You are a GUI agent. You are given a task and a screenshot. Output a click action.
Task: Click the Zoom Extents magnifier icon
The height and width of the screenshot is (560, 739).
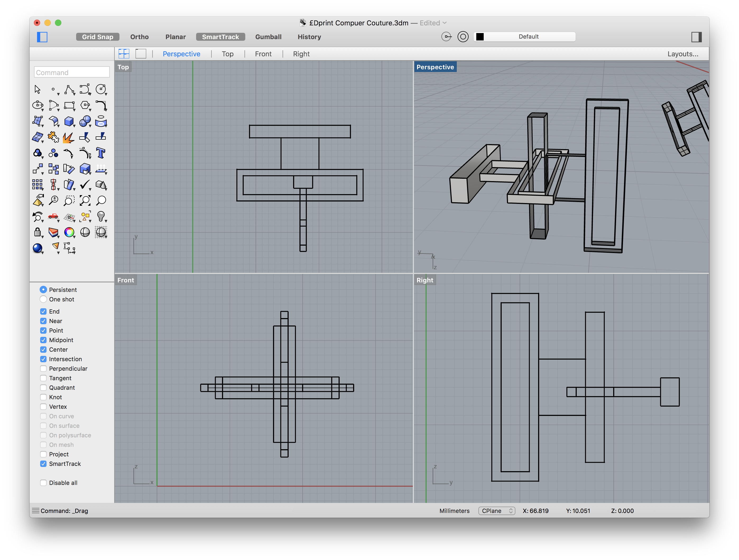(x=85, y=200)
